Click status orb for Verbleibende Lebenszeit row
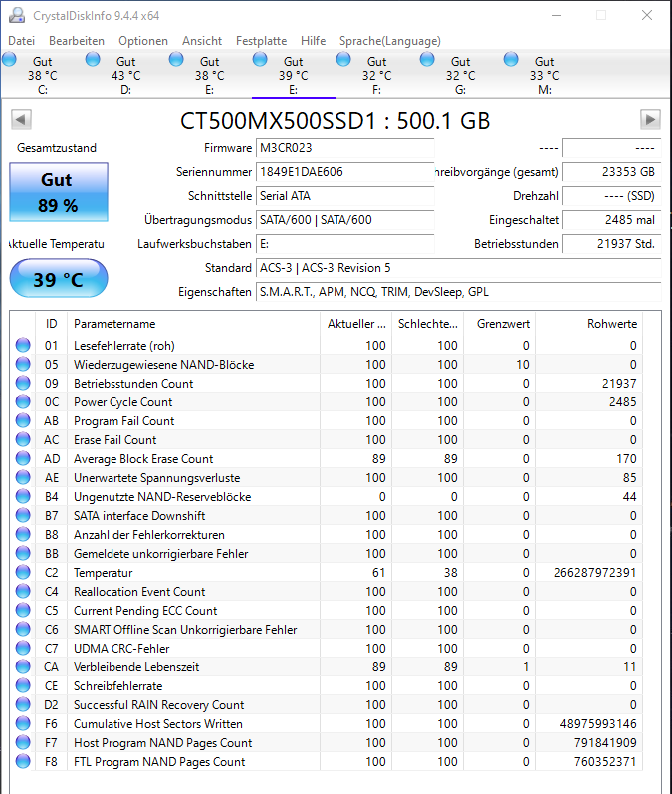This screenshot has height=794, width=672. [x=23, y=666]
